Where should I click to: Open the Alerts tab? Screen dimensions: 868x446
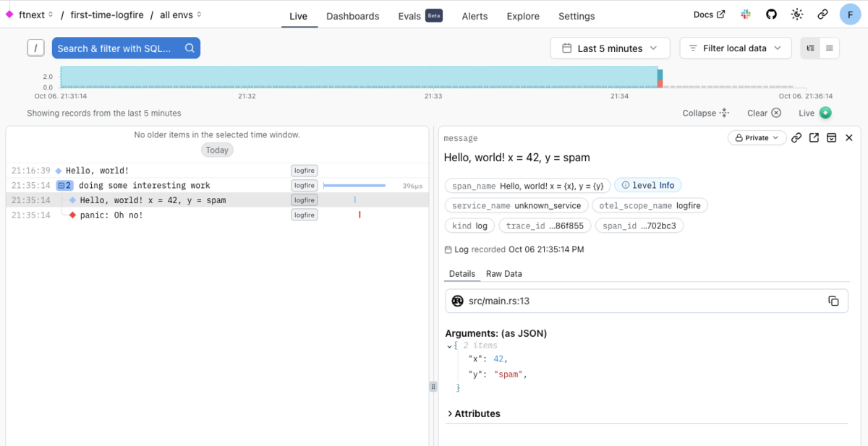(x=475, y=16)
